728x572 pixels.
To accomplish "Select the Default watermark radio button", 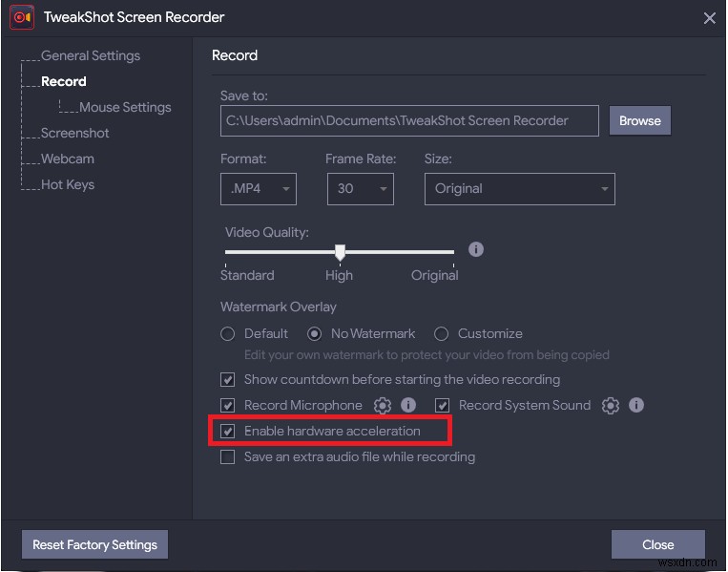I will (227, 334).
